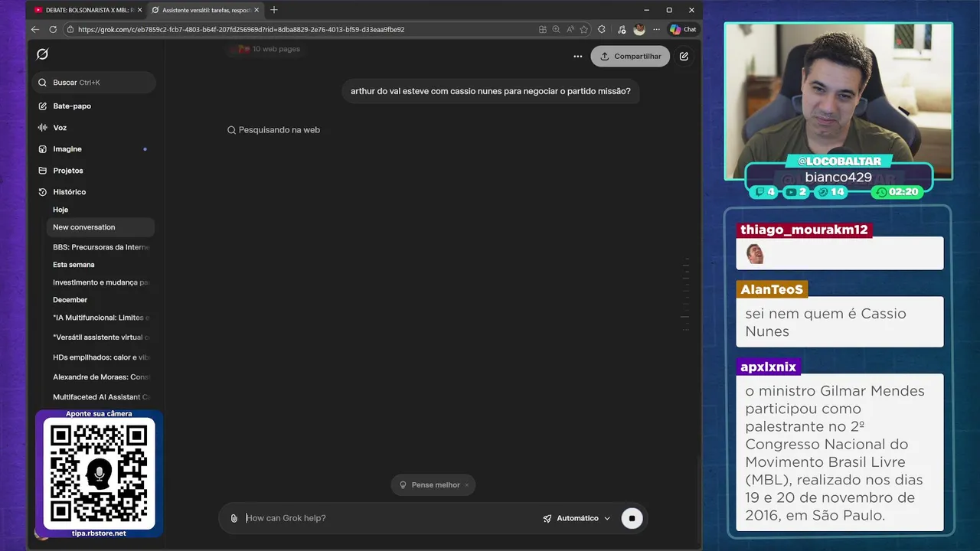Image resolution: width=980 pixels, height=551 pixels.
Task: Focus the 'How can Grok help?' input
Action: click(x=390, y=518)
